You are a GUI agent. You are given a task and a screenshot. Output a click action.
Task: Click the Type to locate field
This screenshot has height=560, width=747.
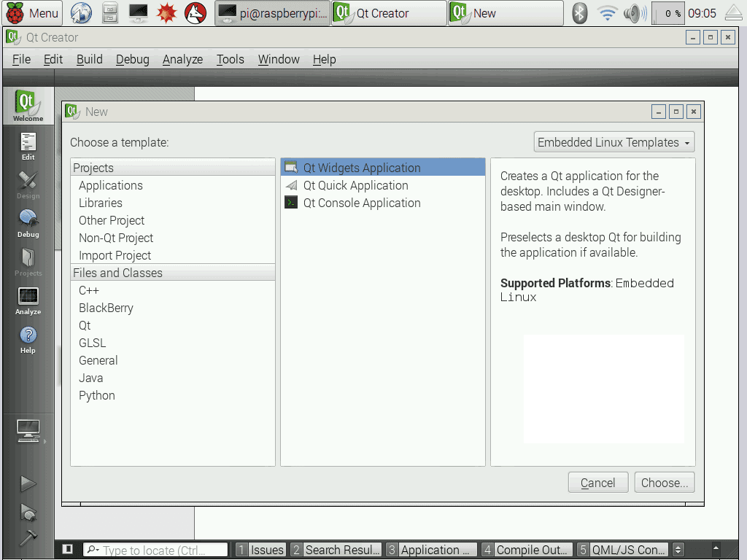[155, 550]
